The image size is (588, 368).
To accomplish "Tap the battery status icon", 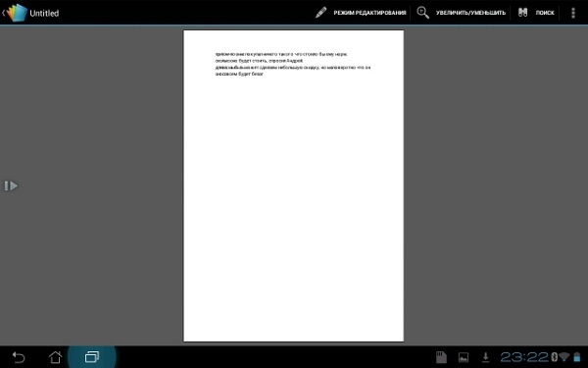I will 577,357.
